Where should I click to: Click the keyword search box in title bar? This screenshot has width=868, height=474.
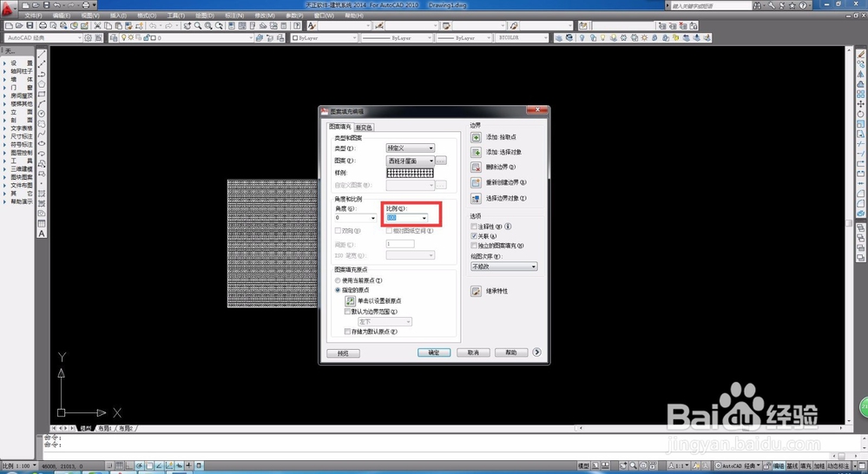(710, 5)
